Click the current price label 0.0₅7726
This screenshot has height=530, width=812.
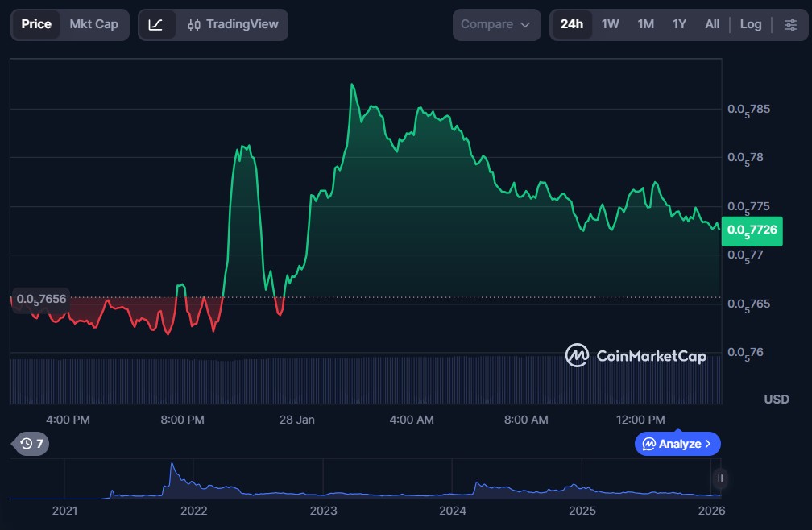pyautogui.click(x=752, y=230)
